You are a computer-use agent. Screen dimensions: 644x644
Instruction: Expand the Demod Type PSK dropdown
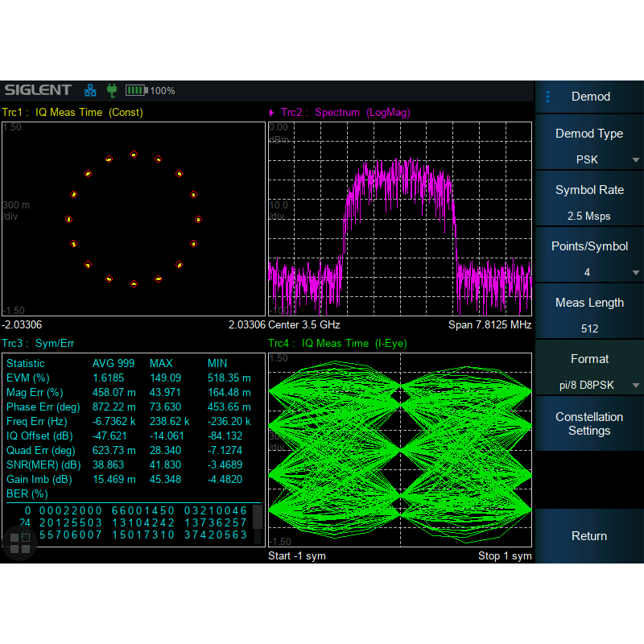pyautogui.click(x=589, y=147)
